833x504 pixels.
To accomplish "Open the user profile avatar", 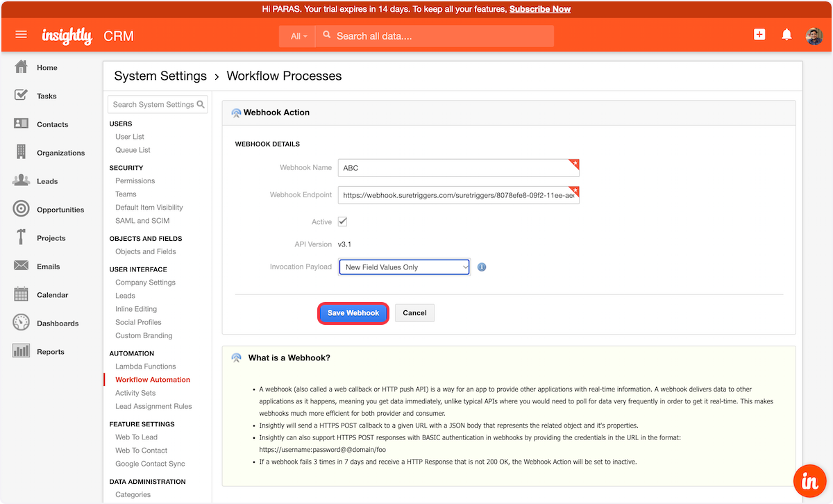I will [x=814, y=36].
